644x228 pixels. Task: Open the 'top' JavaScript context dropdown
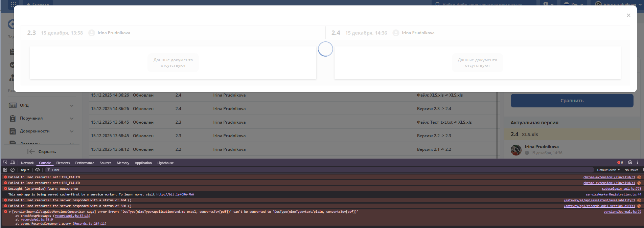[x=25, y=170]
